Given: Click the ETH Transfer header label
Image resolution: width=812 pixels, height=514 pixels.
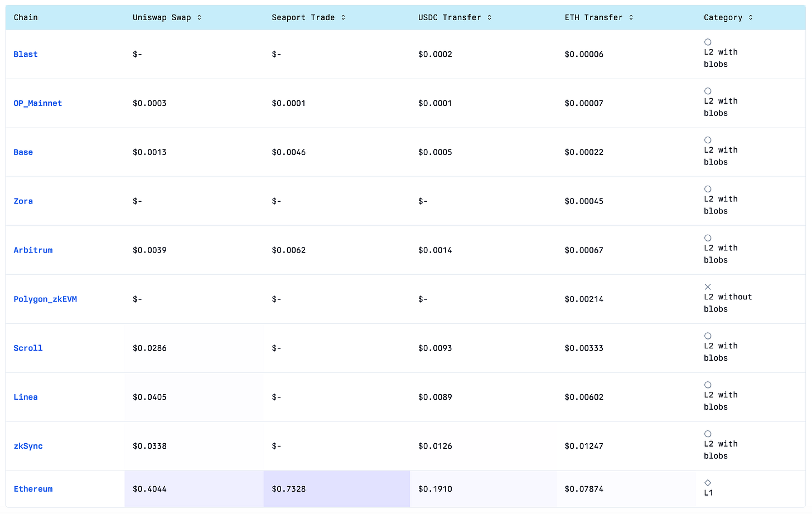Looking at the screenshot, I should point(593,18).
